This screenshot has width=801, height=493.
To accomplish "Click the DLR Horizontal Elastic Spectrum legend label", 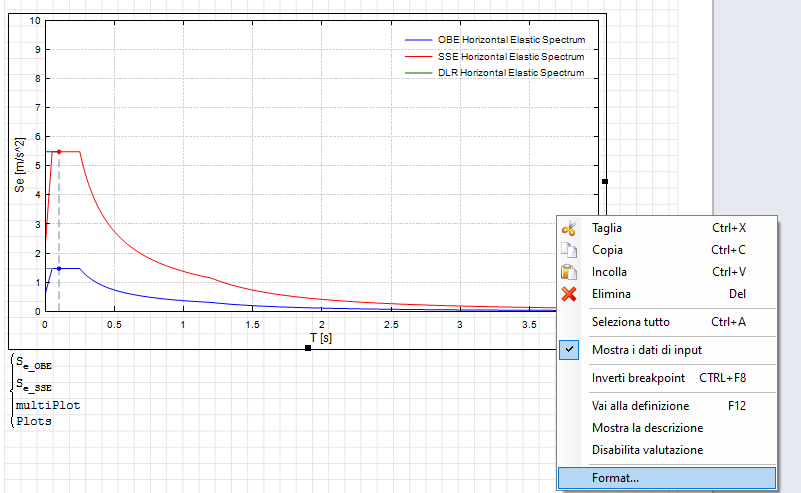I will [x=511, y=74].
